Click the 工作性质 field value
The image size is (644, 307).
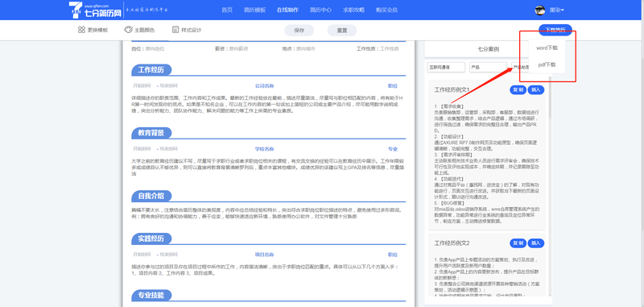(x=390, y=48)
